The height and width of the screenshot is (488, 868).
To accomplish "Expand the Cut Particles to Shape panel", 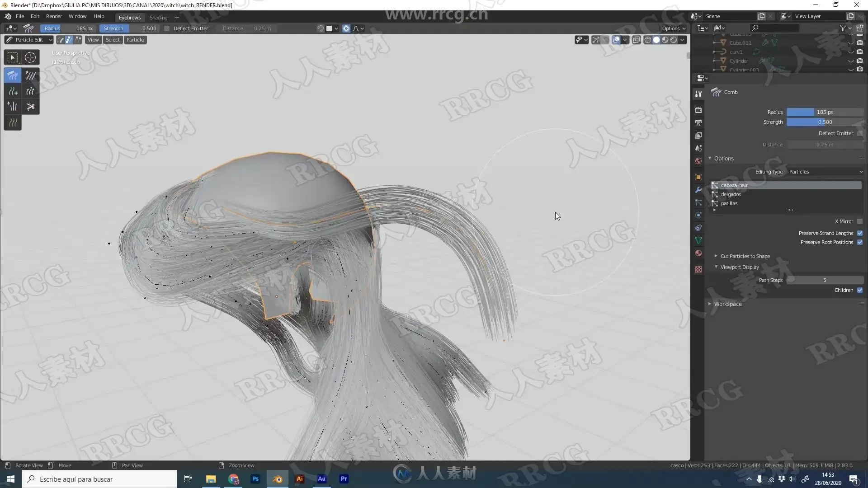I will click(745, 256).
